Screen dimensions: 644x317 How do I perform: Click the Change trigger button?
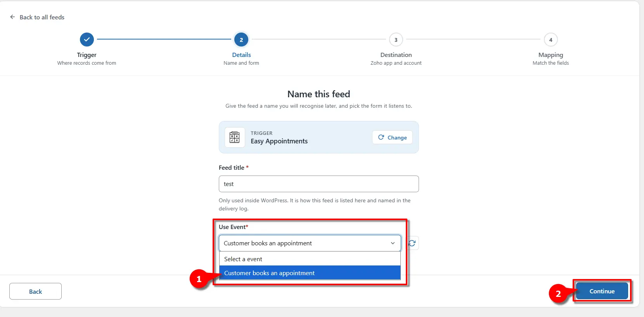pos(392,137)
